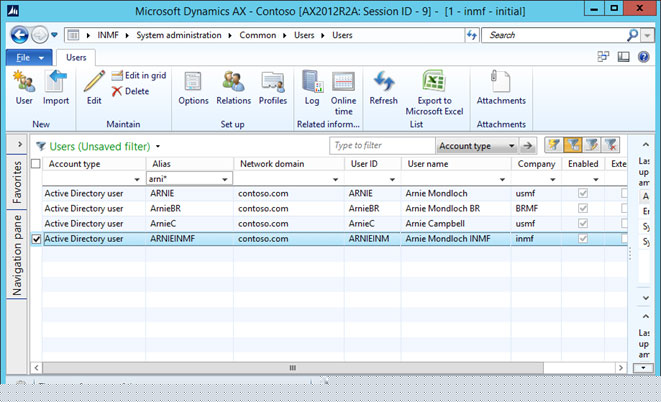661x402 pixels.
Task: Toggle the select-all header checkbox
Action: tap(37, 164)
